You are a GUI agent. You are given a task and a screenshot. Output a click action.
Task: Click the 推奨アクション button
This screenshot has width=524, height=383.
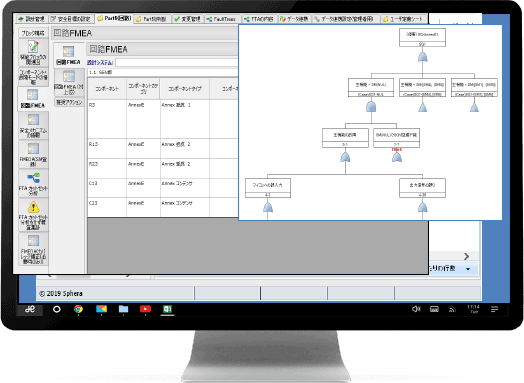pos(69,102)
